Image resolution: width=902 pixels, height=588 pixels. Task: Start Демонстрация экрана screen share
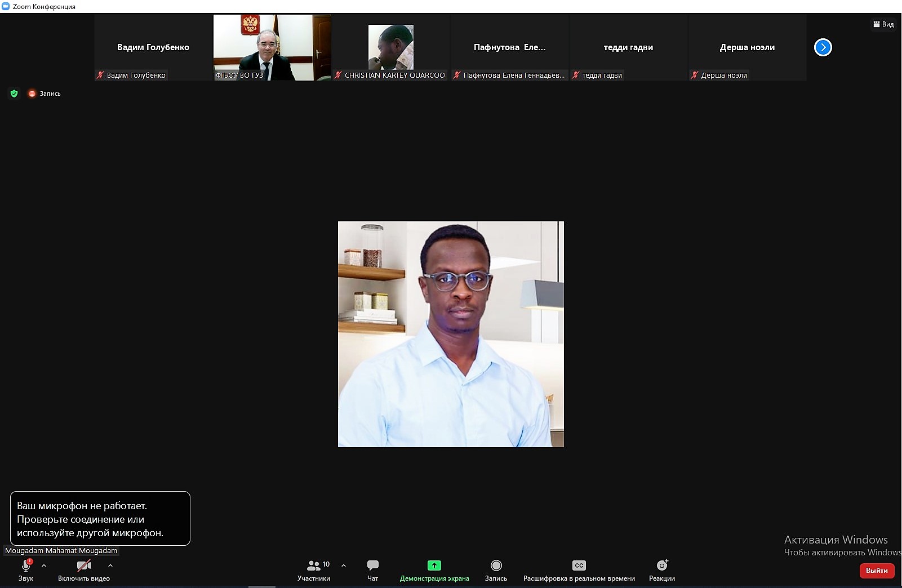pyautogui.click(x=434, y=570)
